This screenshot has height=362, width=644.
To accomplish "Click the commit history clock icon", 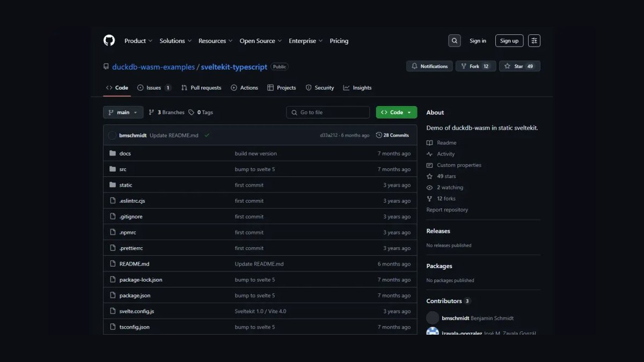I will (x=379, y=135).
